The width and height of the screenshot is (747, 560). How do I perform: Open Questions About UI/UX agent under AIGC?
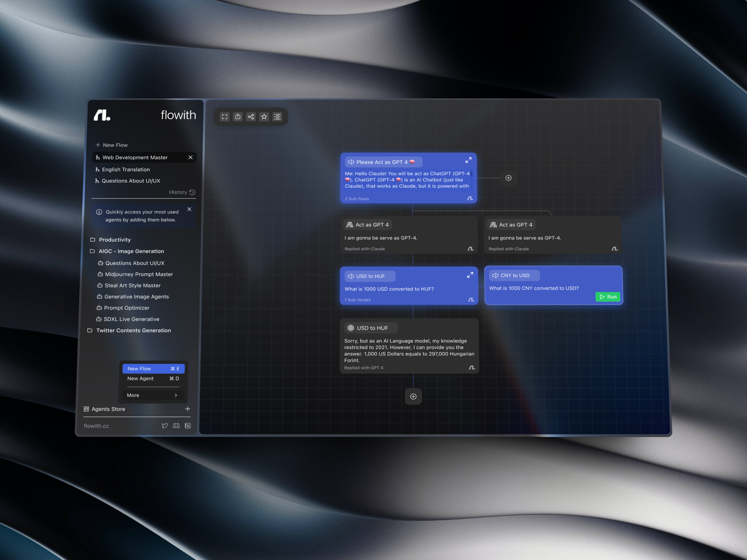coord(131,263)
